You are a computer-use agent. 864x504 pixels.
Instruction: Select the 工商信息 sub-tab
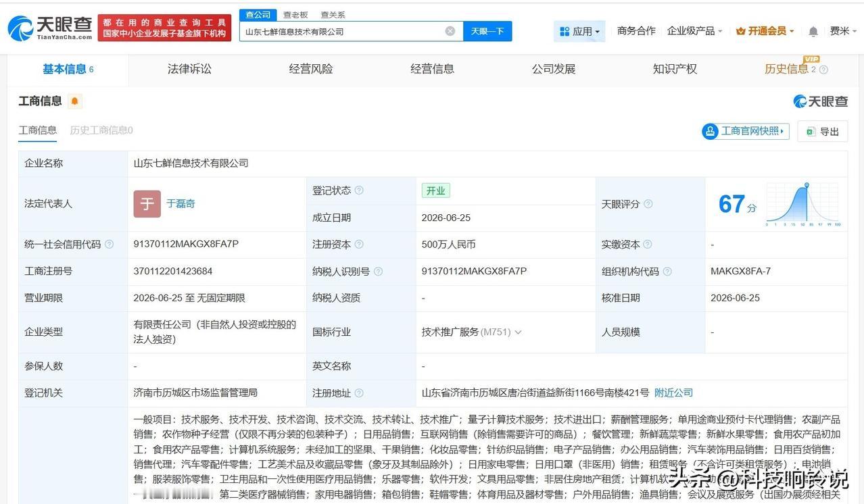pos(38,130)
